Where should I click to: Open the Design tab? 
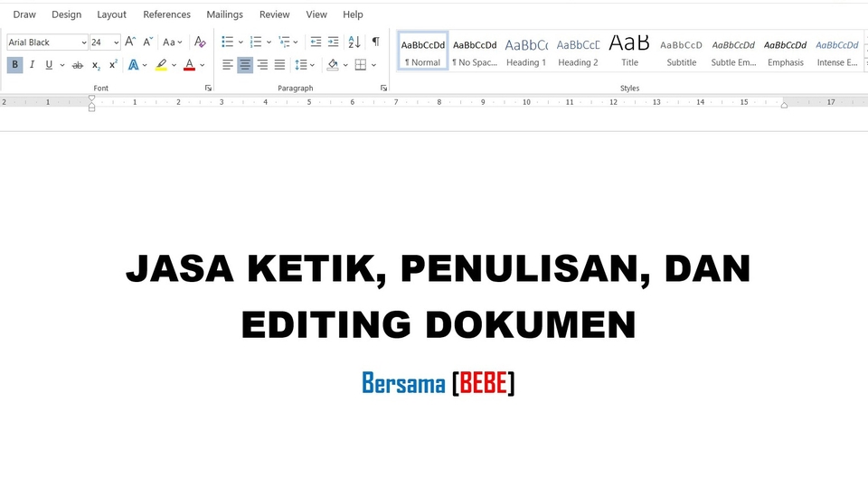(x=66, y=14)
